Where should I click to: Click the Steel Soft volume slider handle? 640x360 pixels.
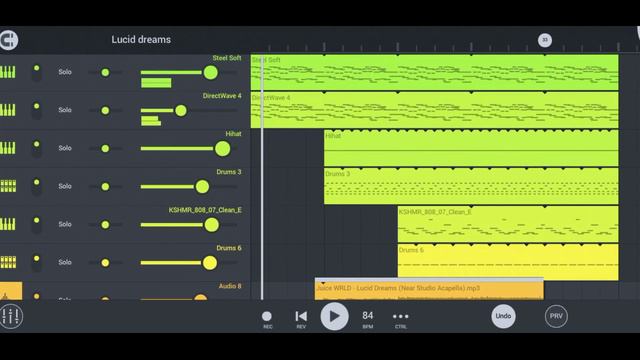pos(211,73)
